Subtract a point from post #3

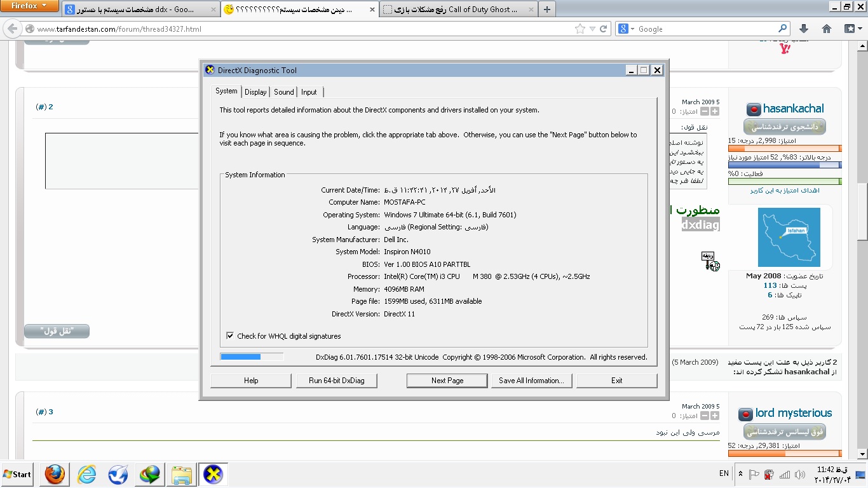703,416
